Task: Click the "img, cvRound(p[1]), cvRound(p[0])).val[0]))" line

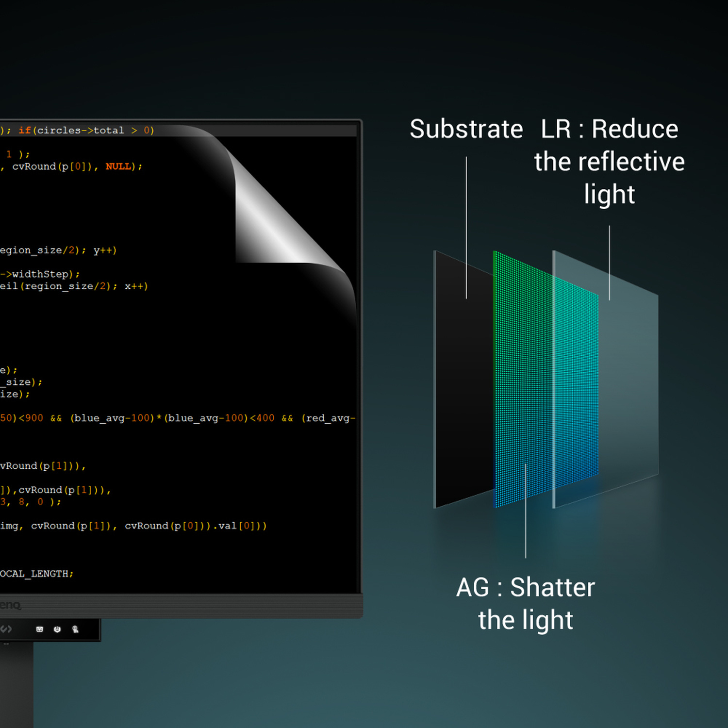Action: tap(133, 526)
